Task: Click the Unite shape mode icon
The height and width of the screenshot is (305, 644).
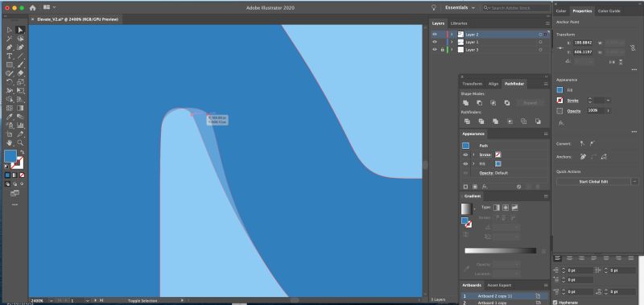Action: click(x=466, y=103)
